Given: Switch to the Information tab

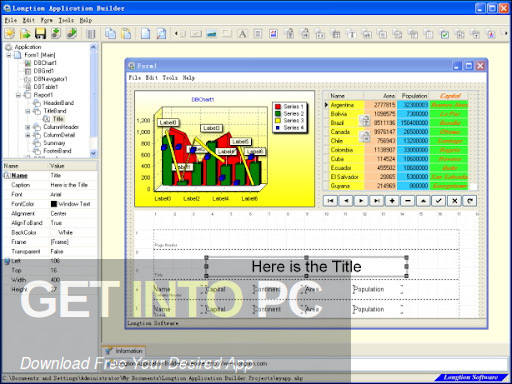Looking at the screenshot, I should point(124,351).
